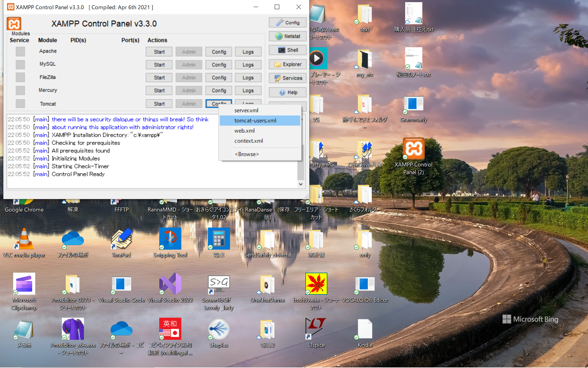Toggle the Apache service checkbox
This screenshot has height=368, width=588.
[x=20, y=52]
